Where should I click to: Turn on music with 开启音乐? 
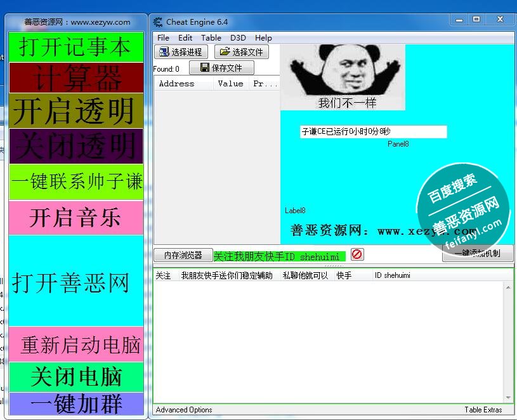pos(75,218)
